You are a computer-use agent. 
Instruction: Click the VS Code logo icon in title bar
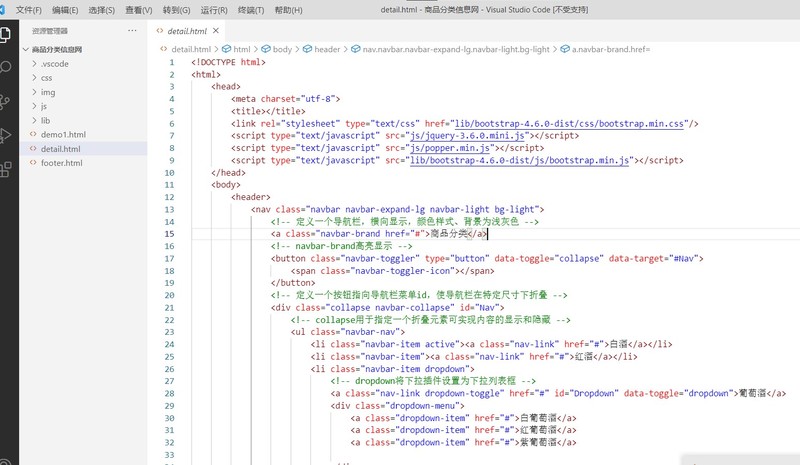[2, 10]
